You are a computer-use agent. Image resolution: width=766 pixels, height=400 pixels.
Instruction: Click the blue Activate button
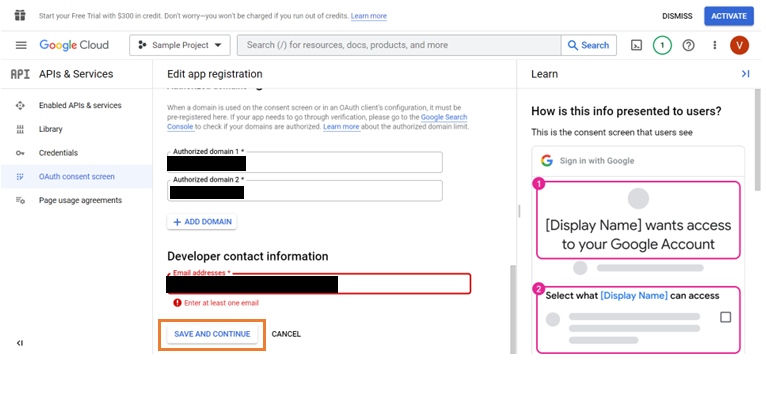pos(729,16)
